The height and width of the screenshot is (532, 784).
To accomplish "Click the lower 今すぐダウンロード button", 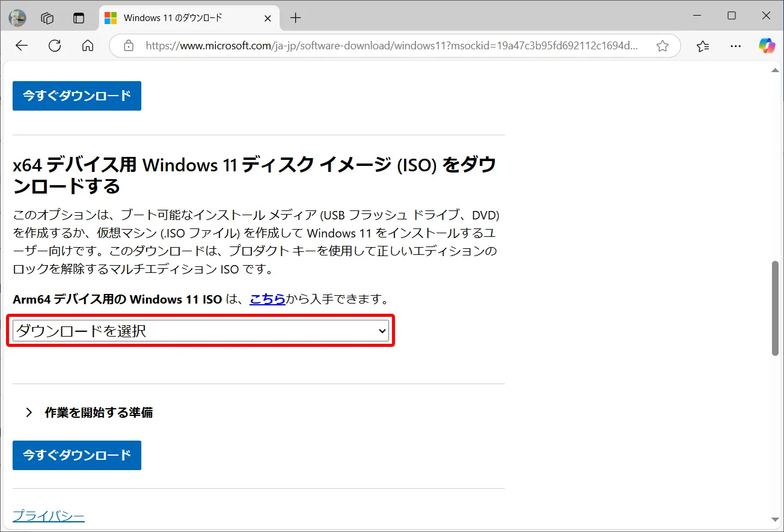I will (77, 455).
